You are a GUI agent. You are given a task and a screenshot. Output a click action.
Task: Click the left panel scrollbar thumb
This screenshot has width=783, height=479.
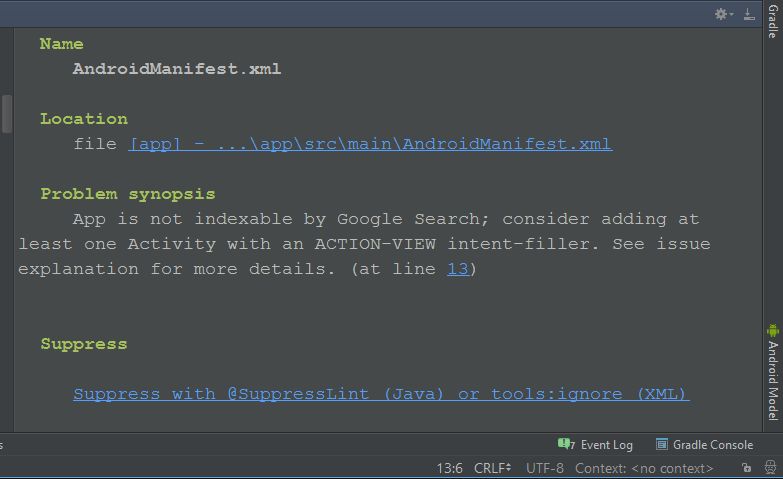[6, 113]
